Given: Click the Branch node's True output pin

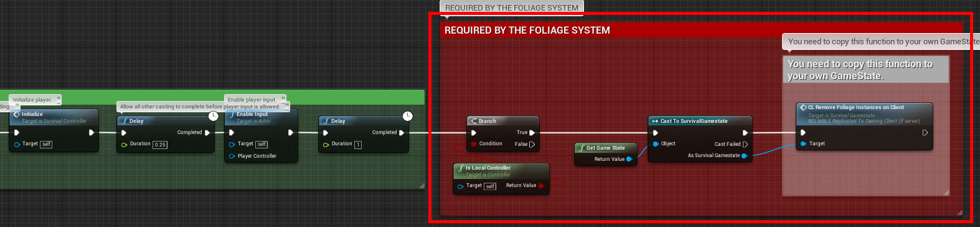Looking at the screenshot, I should (x=532, y=133).
